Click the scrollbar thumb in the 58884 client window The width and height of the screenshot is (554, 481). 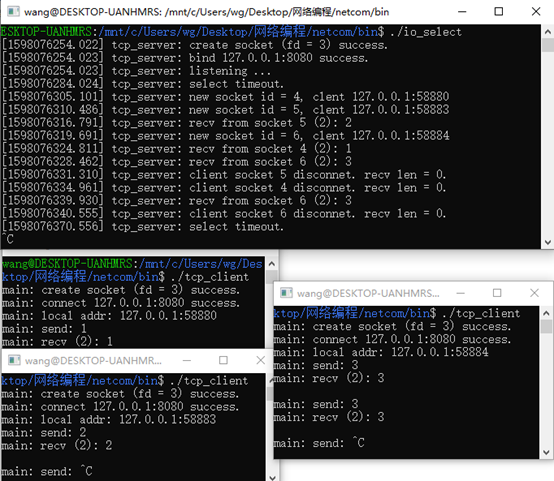click(x=546, y=326)
